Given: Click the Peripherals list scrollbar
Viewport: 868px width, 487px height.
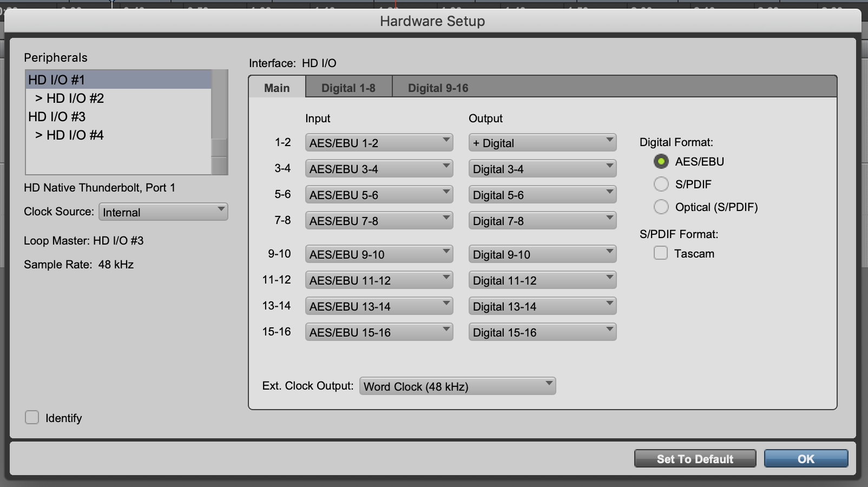Looking at the screenshot, I should point(219,122).
